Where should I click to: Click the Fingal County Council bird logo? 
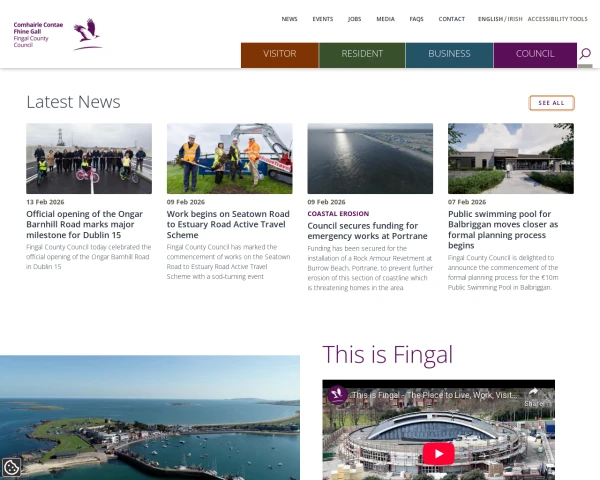pos(88,34)
